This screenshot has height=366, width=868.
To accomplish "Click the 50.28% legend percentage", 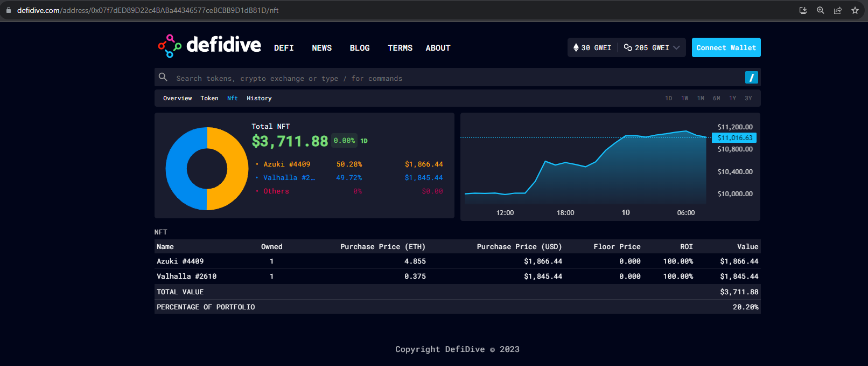I will pyautogui.click(x=349, y=164).
